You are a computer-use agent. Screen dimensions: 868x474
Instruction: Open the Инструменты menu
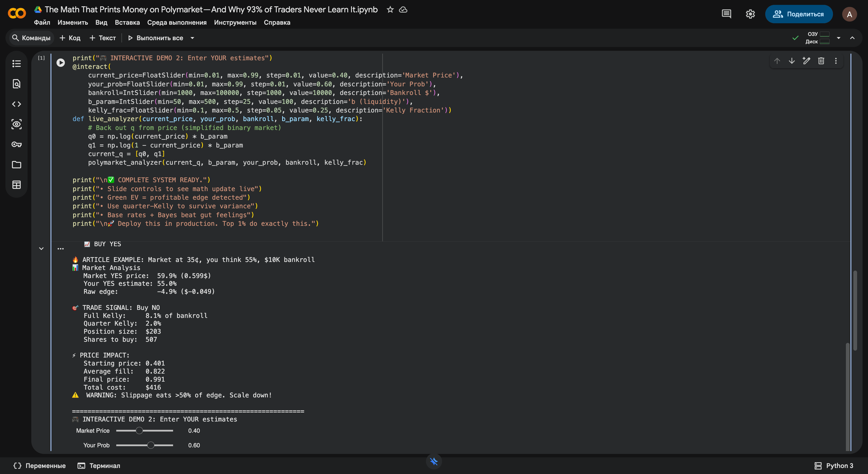click(235, 23)
